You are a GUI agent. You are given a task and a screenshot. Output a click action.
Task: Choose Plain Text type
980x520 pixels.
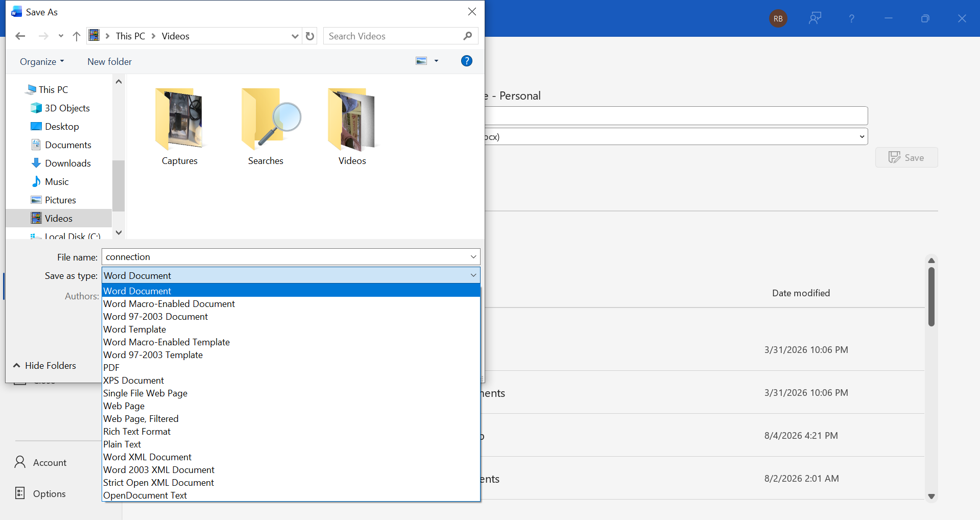pos(291,444)
